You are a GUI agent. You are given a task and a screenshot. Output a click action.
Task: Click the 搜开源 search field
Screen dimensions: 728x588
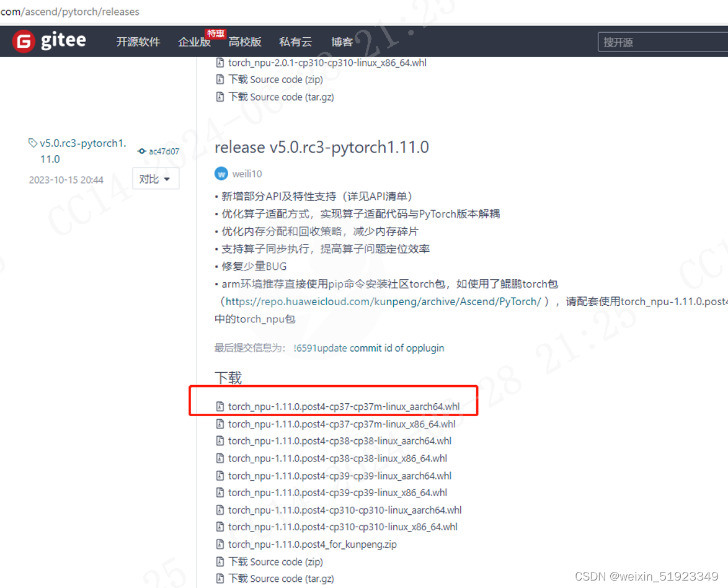pos(657,41)
